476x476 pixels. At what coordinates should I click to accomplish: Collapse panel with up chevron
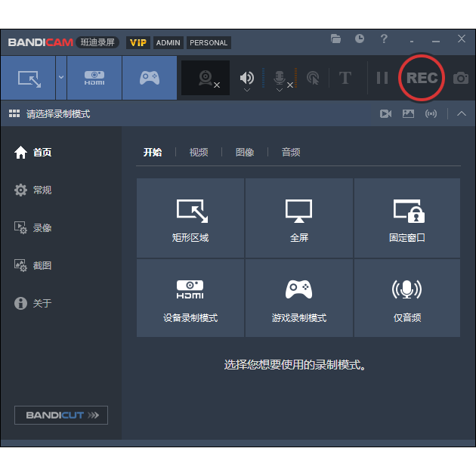[x=462, y=114]
